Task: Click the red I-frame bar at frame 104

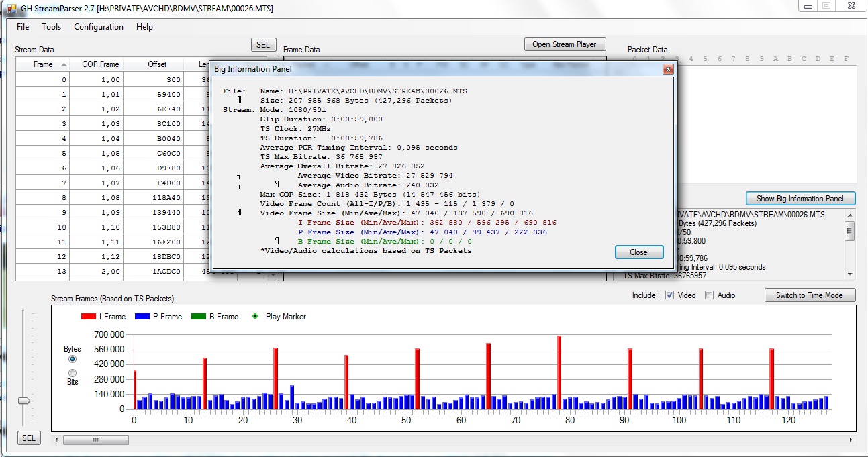Action: click(701, 379)
